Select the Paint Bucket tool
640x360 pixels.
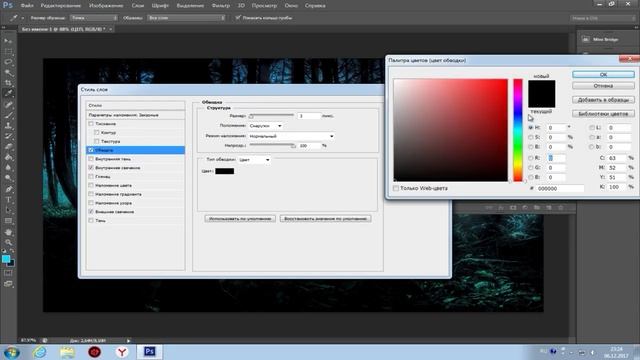click(x=8, y=158)
